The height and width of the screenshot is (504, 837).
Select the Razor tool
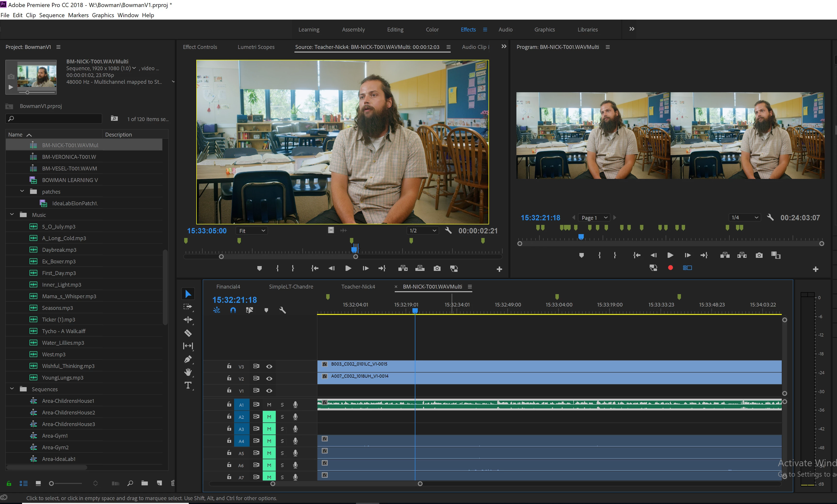(x=188, y=333)
